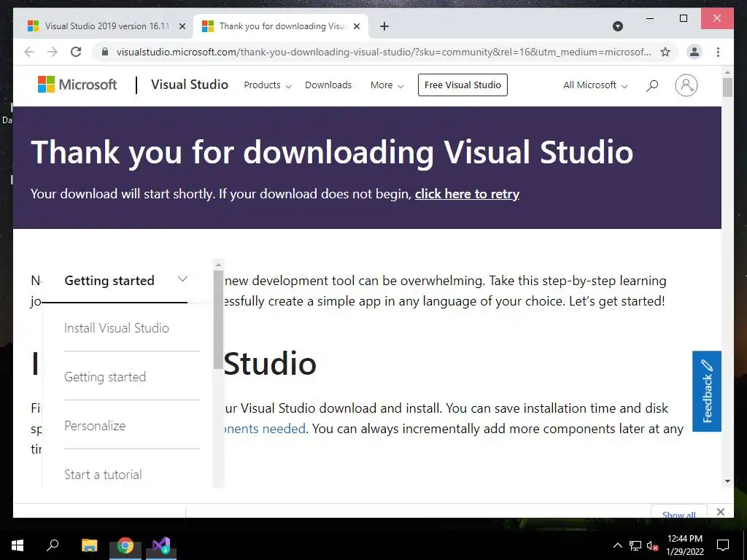Go back with the browser back arrow
This screenshot has width=747, height=560.
coord(29,52)
